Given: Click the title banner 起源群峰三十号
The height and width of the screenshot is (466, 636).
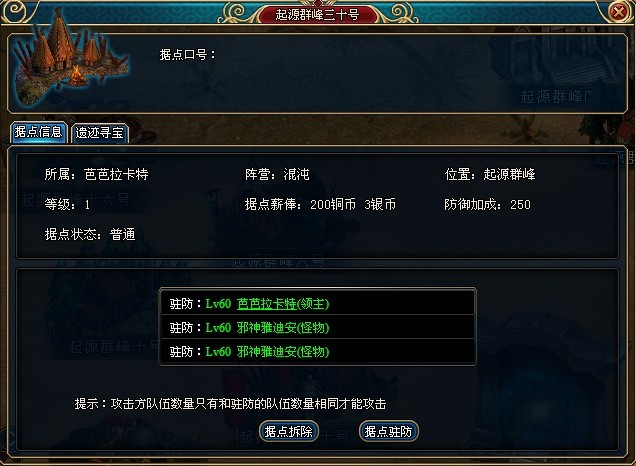Looking at the screenshot, I should click(x=318, y=15).
